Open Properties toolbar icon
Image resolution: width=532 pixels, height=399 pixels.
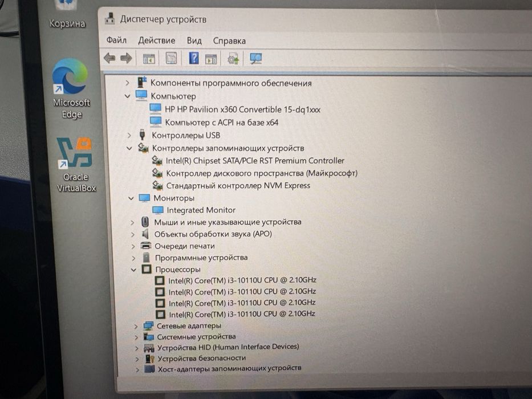point(171,58)
